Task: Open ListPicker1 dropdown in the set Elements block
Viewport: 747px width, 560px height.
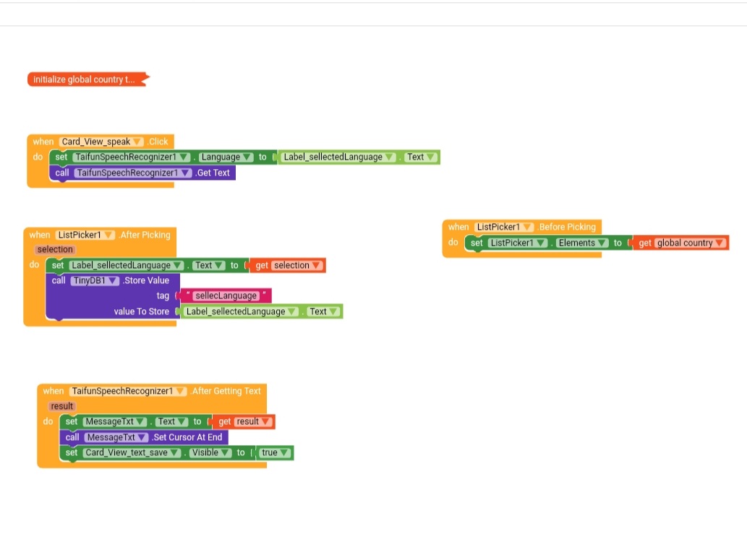Action: point(517,243)
